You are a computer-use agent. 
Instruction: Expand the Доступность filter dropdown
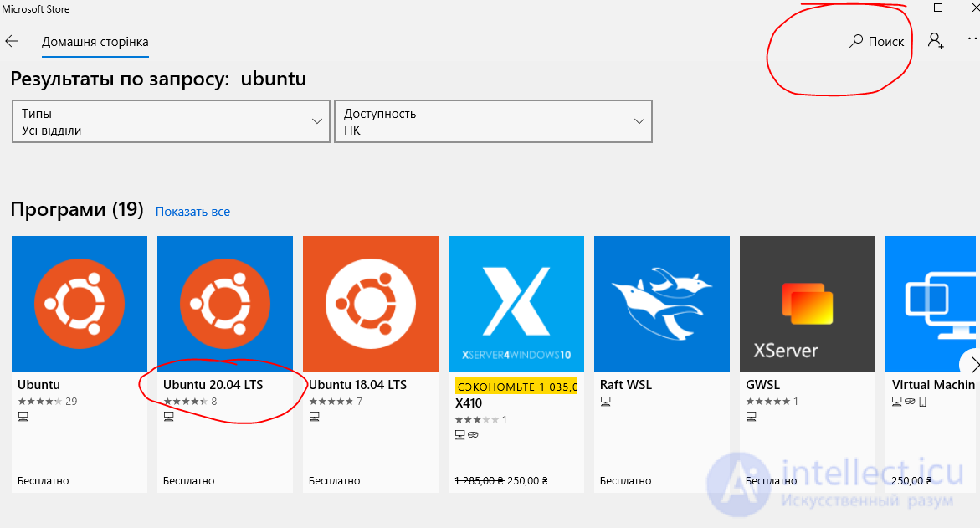pyautogui.click(x=493, y=121)
